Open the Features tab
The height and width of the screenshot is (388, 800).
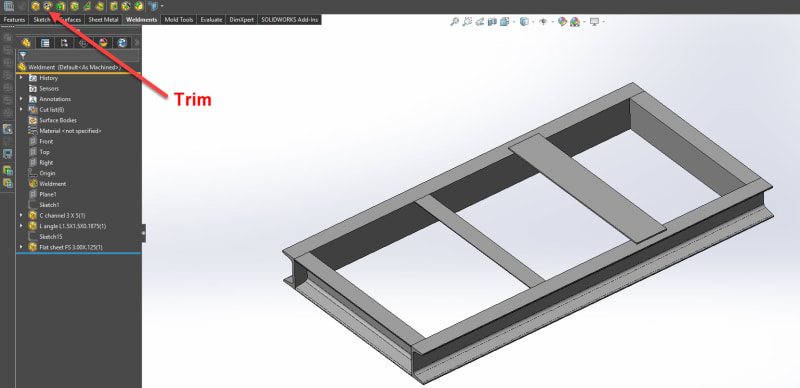coord(14,19)
